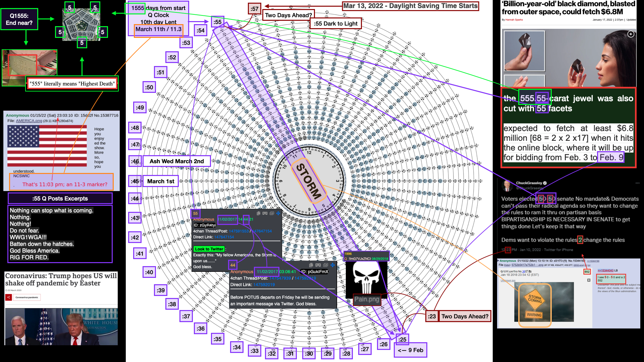The height and width of the screenshot is (362, 644).
Task: Open thread link 147591553
Action: 239,231
